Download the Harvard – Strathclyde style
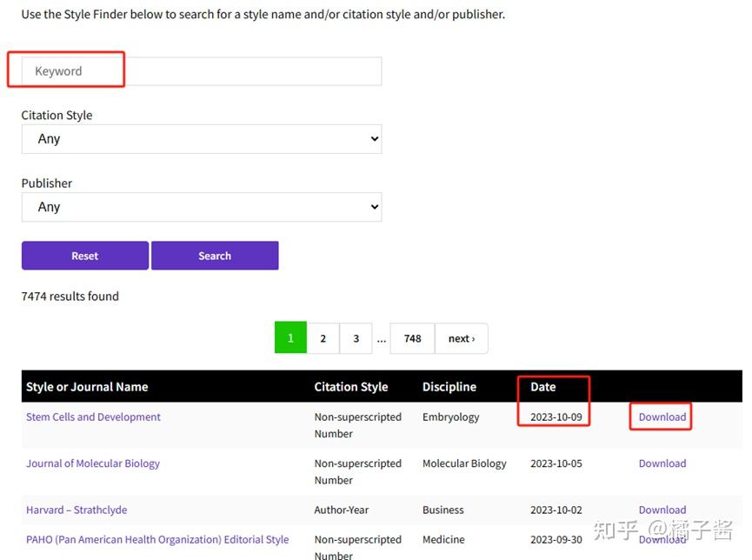 click(x=662, y=510)
